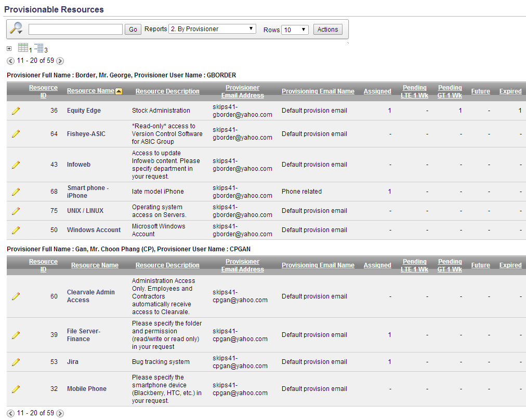Screen dimensions: 526x420
Task: Click the edit pencil for Mobile Phone
Action: pyautogui.click(x=16, y=389)
